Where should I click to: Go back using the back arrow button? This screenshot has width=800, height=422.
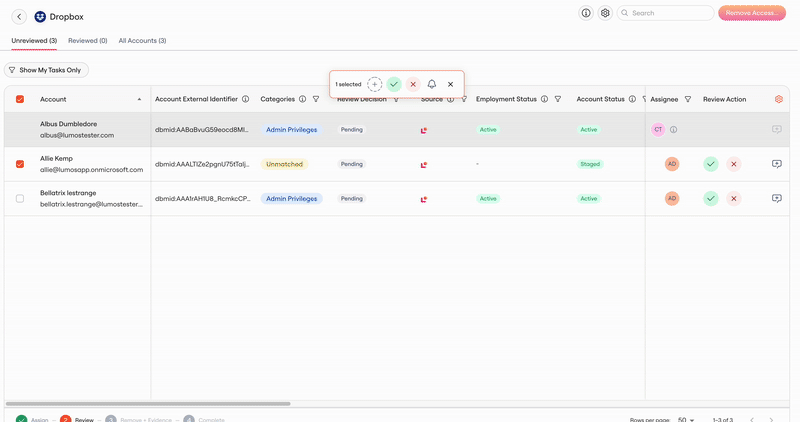(x=19, y=16)
